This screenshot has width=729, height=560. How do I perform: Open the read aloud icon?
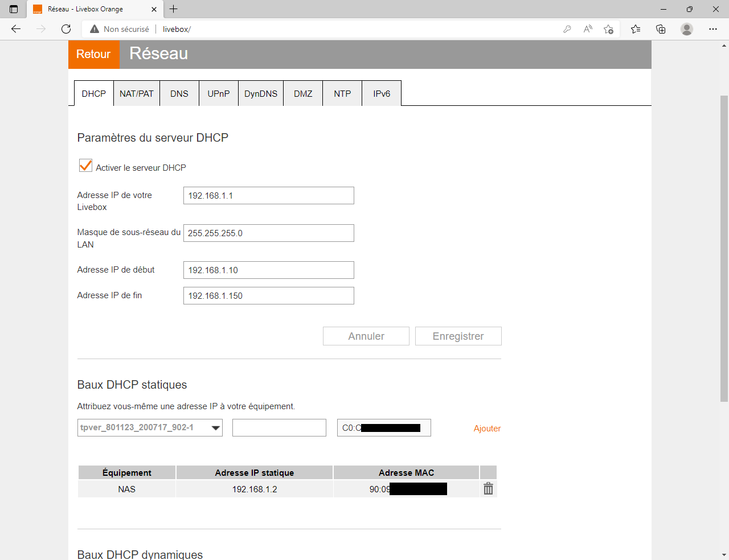coord(588,29)
